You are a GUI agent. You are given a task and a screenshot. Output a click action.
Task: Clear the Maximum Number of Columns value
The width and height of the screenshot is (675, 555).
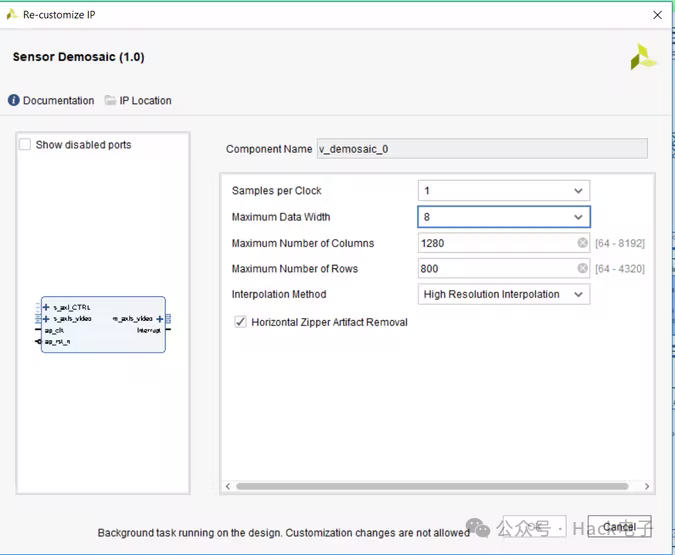(582, 243)
